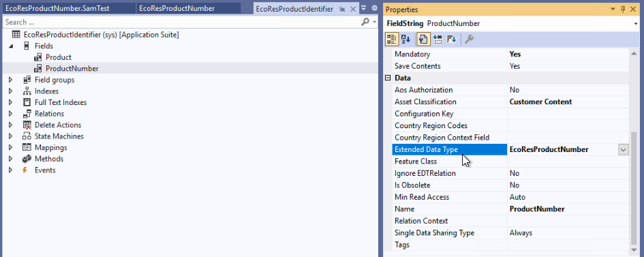Click the wrench icon in Properties toolbar
Screen dimensions: 644x257
(469, 39)
